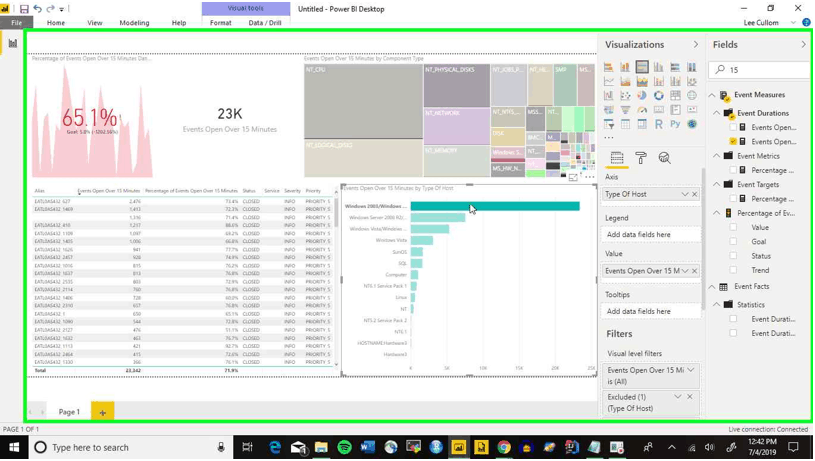Choose the Slicer visualization
Viewport: 815px width, 461px height.
(609, 124)
